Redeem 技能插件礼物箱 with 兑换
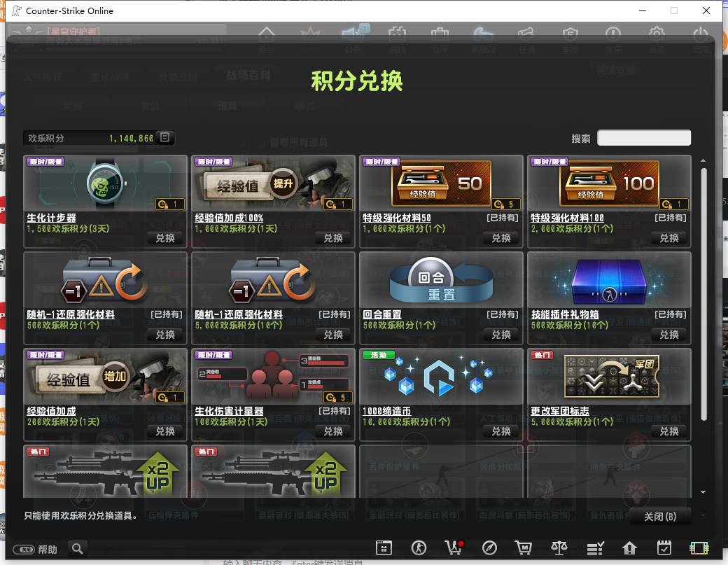This screenshot has width=728, height=565. [x=669, y=335]
